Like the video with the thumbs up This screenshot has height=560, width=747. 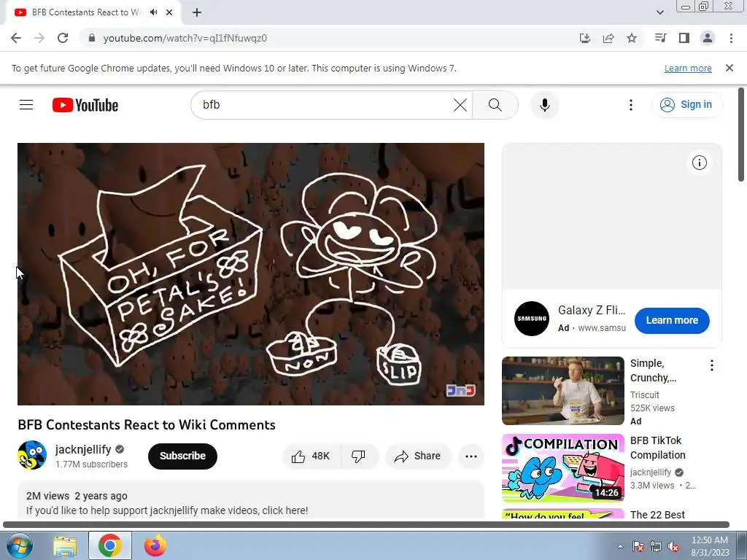[x=312, y=456]
